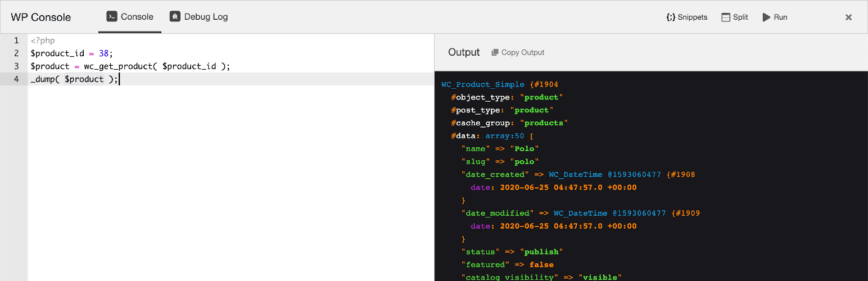Click the Output panel heading
This screenshot has width=868, height=281.
tap(464, 52)
